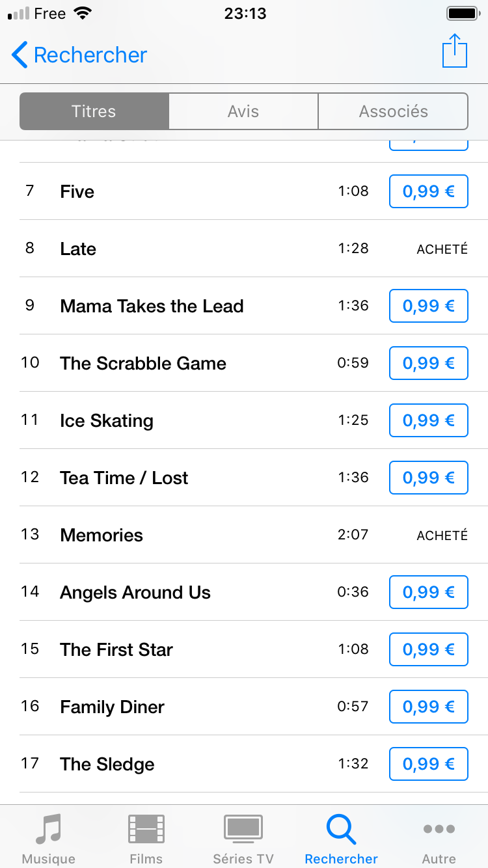Switch to the Titres segment
This screenshot has height=868, width=488.
[94, 111]
